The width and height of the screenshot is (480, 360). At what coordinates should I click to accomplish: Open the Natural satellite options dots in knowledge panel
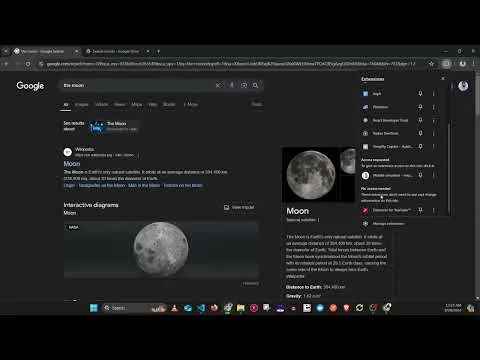coord(319,220)
